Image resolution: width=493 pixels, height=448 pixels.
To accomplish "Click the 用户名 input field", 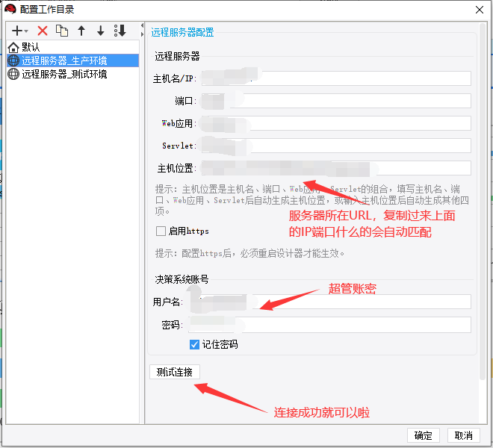I will [329, 302].
